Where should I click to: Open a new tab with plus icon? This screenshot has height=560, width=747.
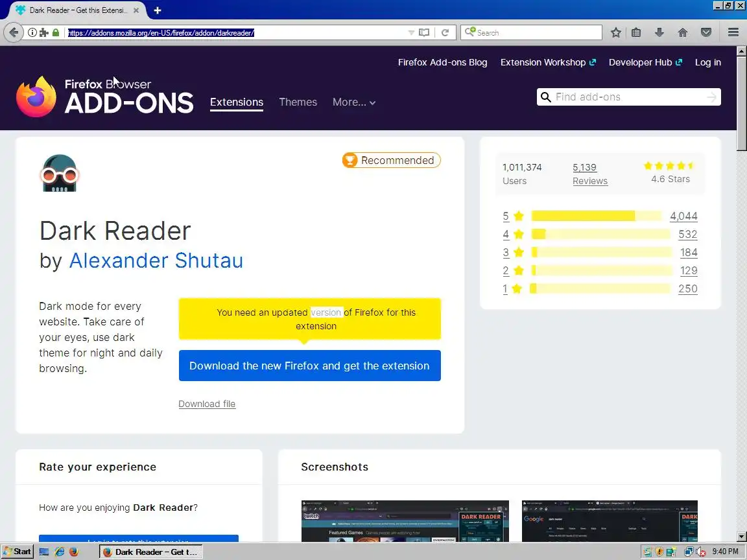pyautogui.click(x=157, y=10)
